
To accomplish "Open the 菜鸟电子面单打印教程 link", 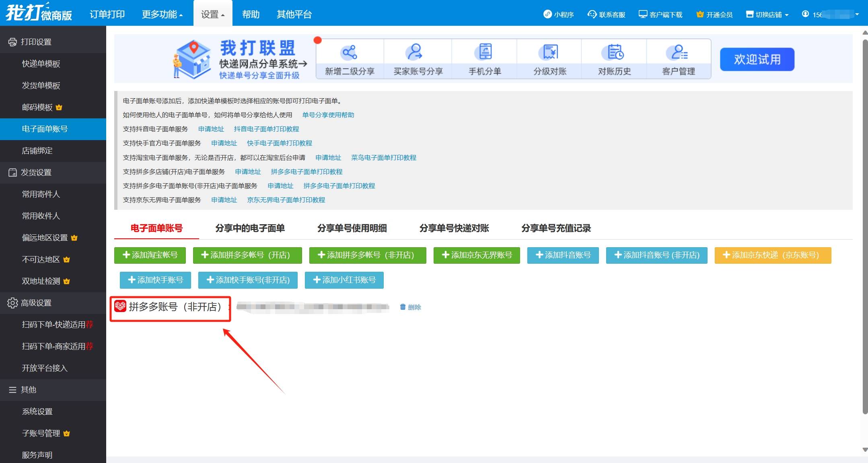I will (384, 158).
